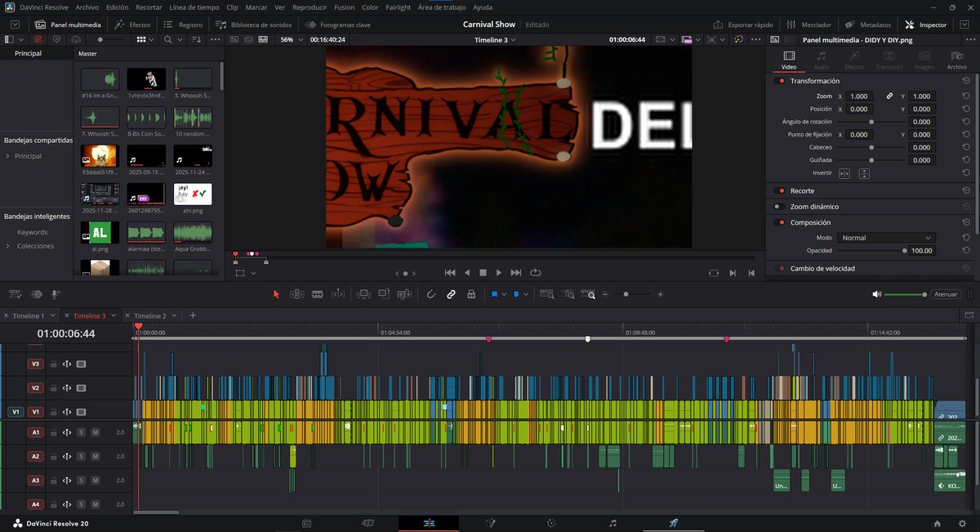
Task: Open the Fairlight menu
Action: pyautogui.click(x=398, y=7)
